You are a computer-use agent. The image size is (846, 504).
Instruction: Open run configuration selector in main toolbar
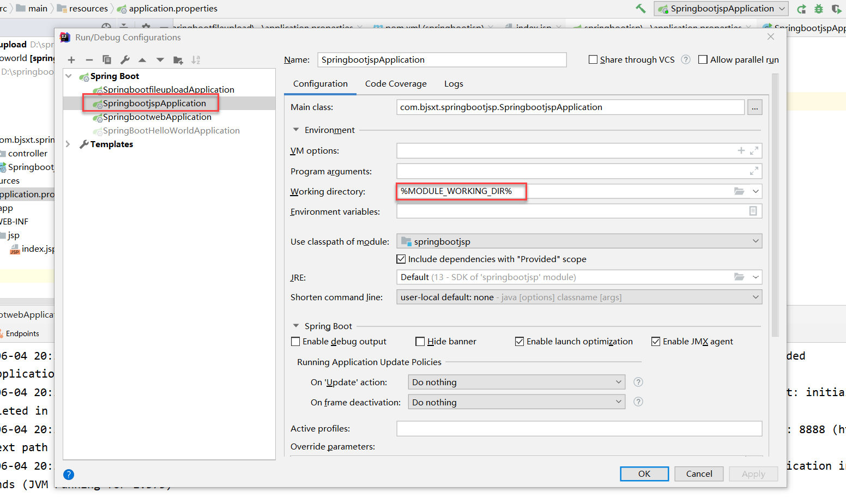coord(722,8)
